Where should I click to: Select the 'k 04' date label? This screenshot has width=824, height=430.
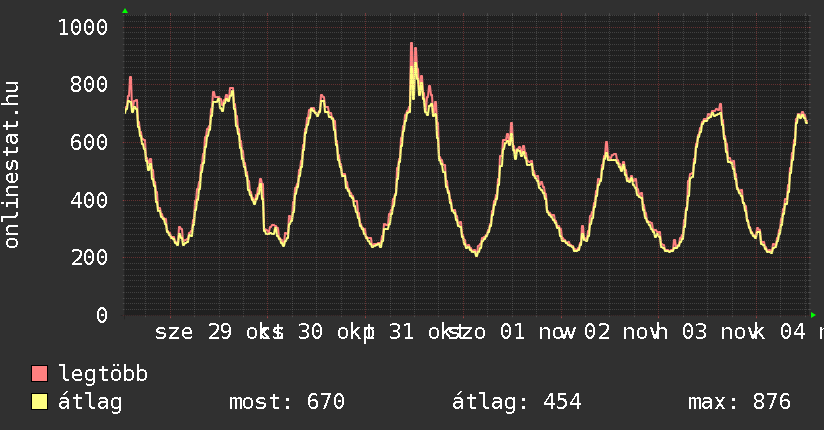pos(780,332)
